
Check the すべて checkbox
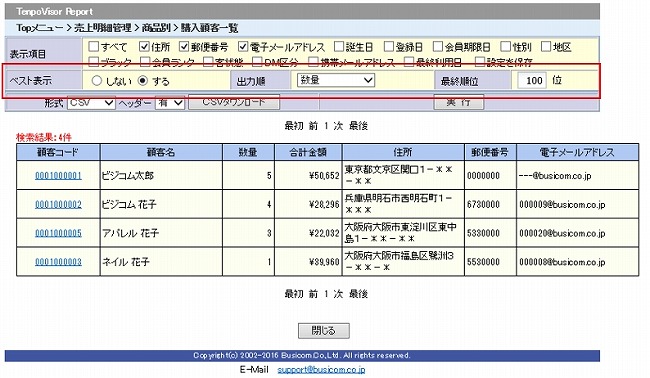coord(94,46)
